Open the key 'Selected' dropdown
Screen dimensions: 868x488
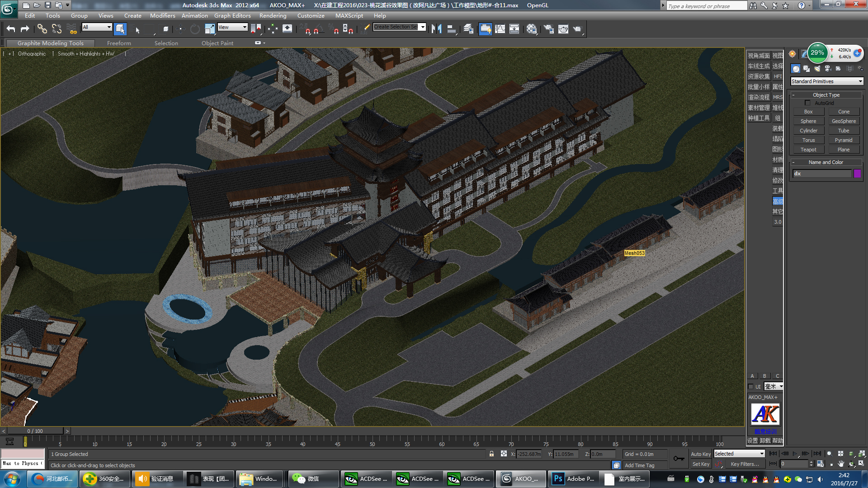pos(739,454)
